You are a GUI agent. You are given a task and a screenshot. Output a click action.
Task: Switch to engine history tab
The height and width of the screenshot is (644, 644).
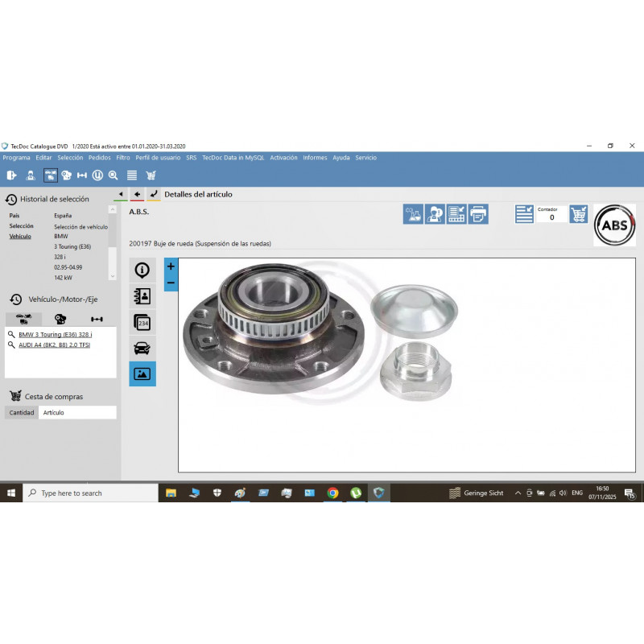(60, 319)
